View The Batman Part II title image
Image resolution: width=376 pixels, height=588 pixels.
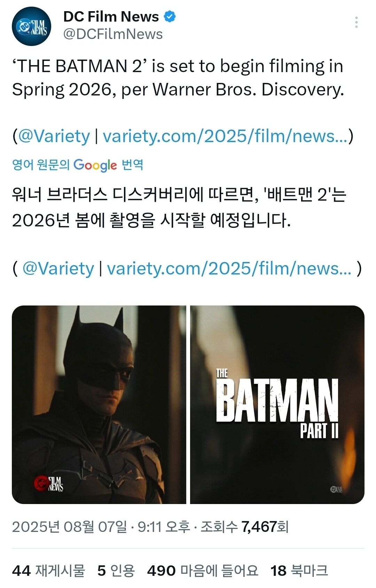[x=277, y=404]
